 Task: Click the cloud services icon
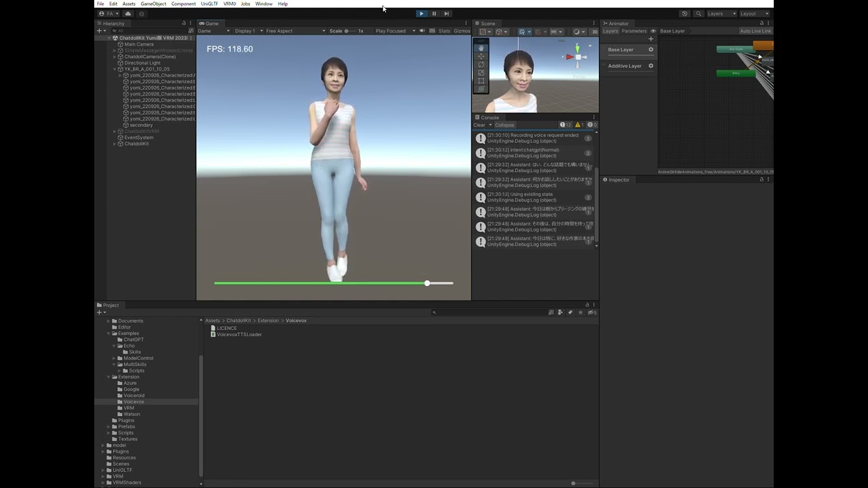pos(127,14)
